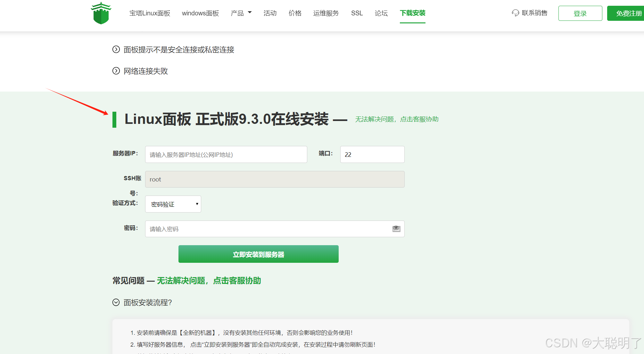Click the 端口 port field showing 22
This screenshot has width=644, height=354.
tap(372, 155)
